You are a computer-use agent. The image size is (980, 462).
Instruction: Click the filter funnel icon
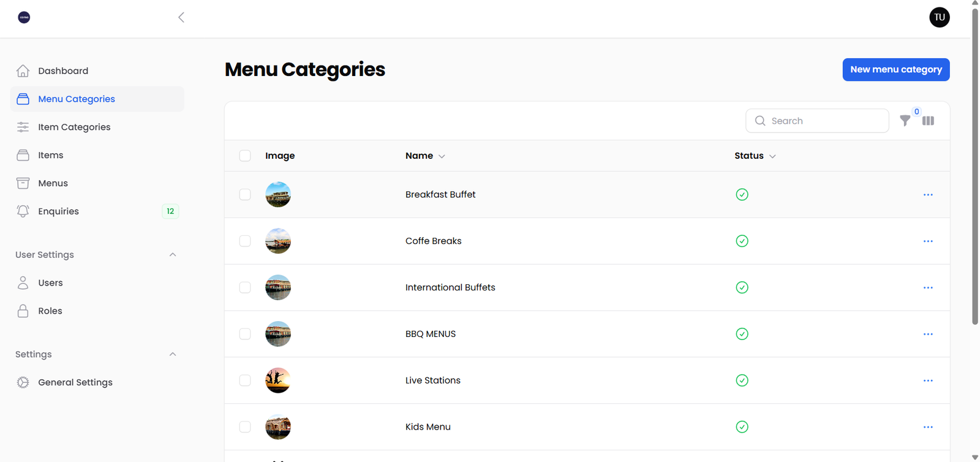(x=905, y=121)
